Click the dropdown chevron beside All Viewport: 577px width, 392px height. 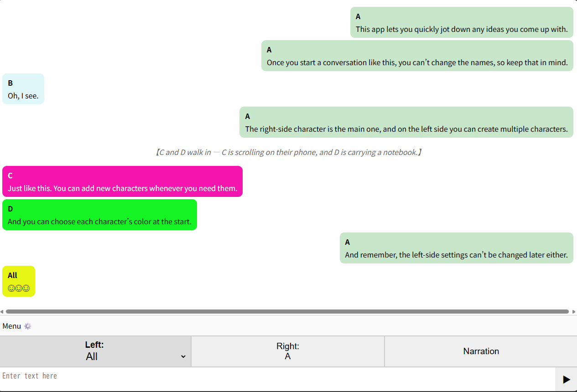183,356
